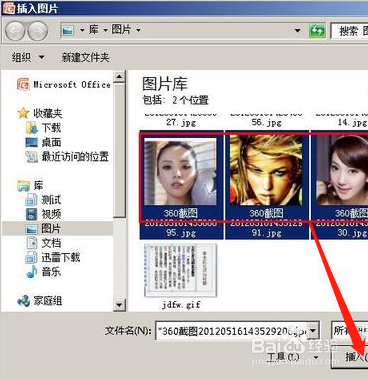The width and height of the screenshot is (368, 379).
Task: Open the 测试 library
Action: point(51,200)
